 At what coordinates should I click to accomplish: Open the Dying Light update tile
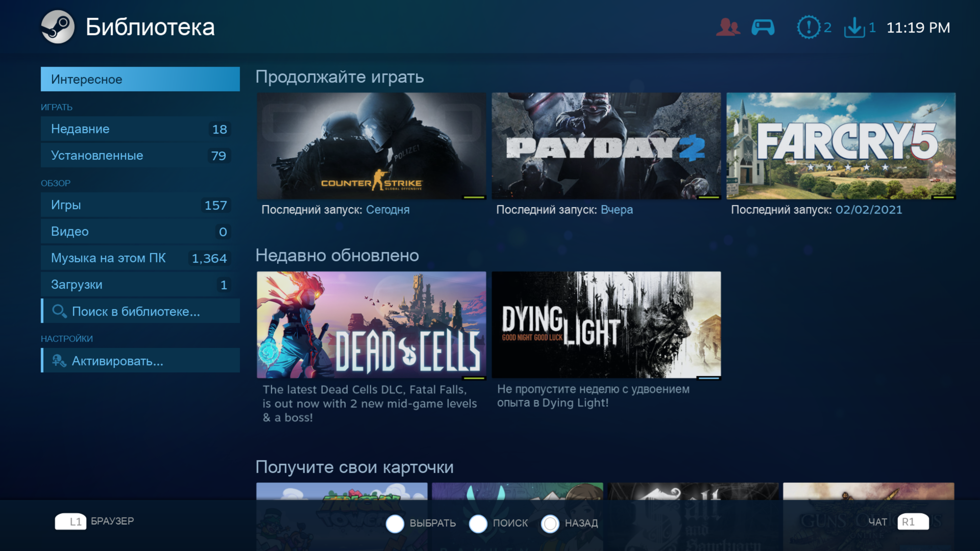pos(606,325)
